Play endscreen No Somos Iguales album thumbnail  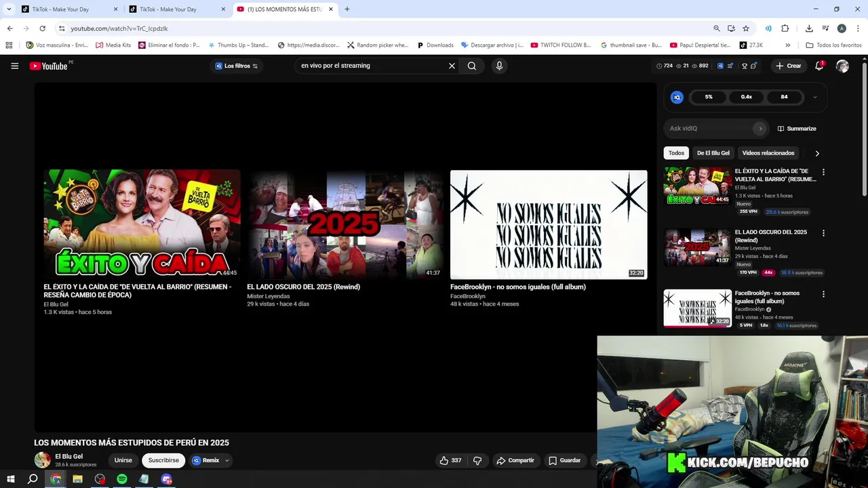pyautogui.click(x=549, y=224)
